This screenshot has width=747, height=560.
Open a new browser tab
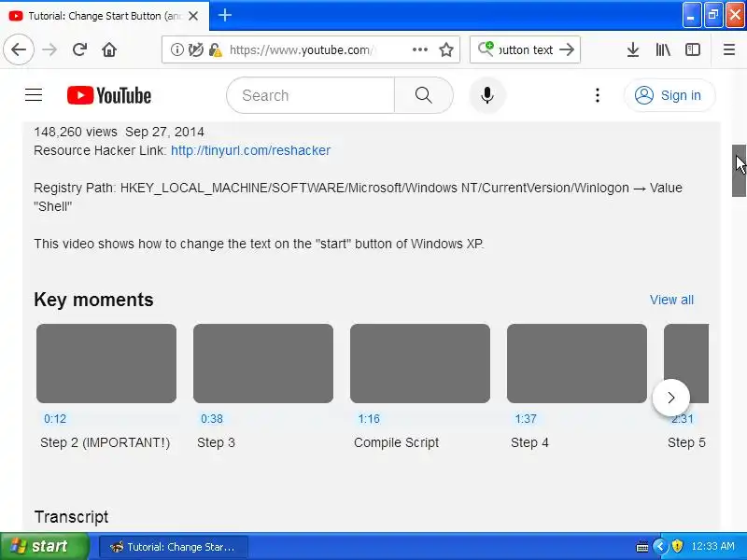coord(225,15)
